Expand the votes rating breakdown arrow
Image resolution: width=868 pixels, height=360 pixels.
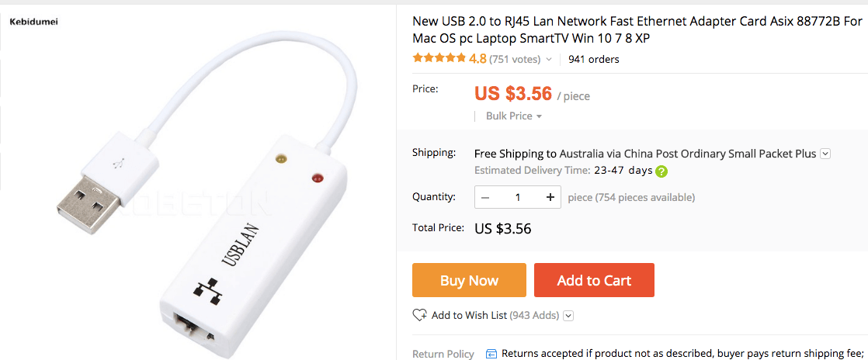(549, 59)
